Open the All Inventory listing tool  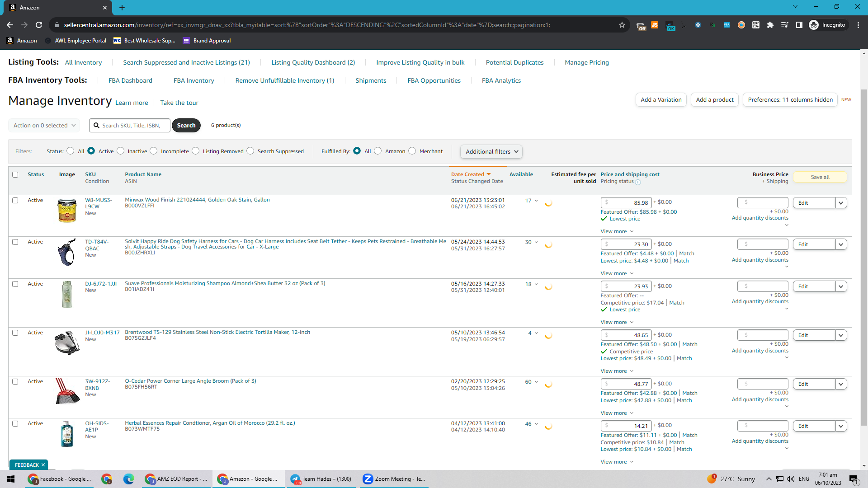[x=83, y=62]
